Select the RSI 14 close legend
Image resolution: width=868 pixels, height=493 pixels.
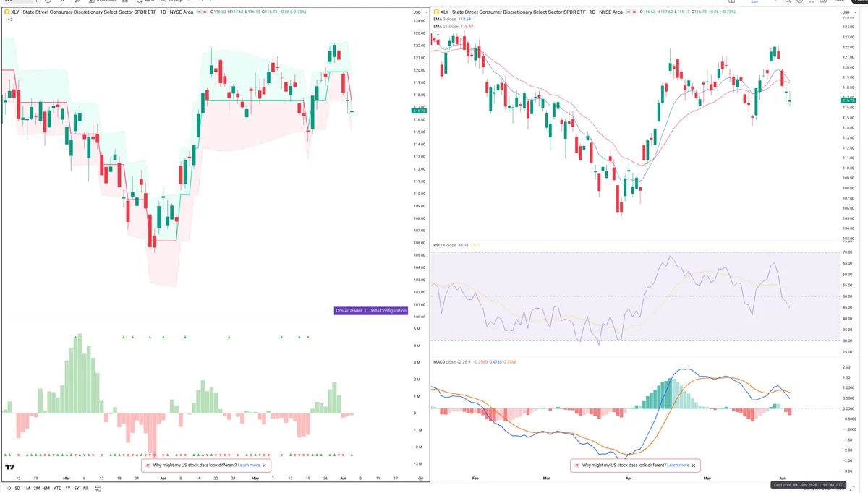click(444, 245)
